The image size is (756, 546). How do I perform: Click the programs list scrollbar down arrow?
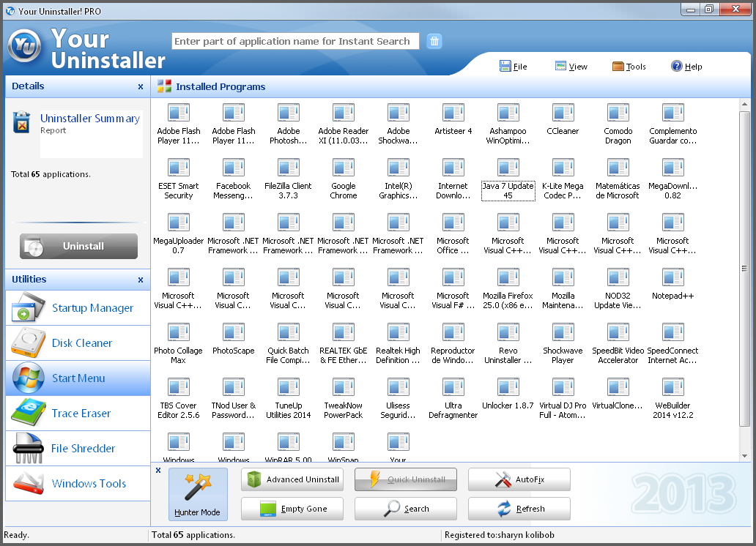pos(744,456)
